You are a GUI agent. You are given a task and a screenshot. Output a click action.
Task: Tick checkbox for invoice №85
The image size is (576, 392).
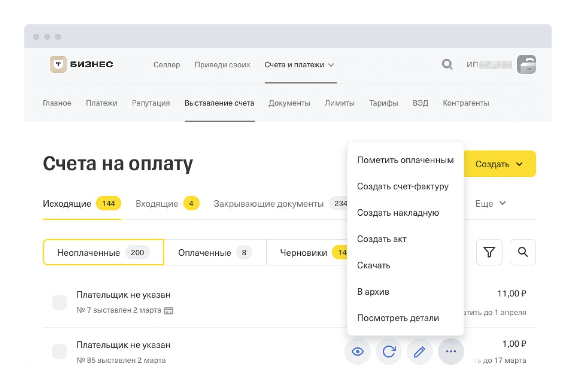pyautogui.click(x=59, y=351)
